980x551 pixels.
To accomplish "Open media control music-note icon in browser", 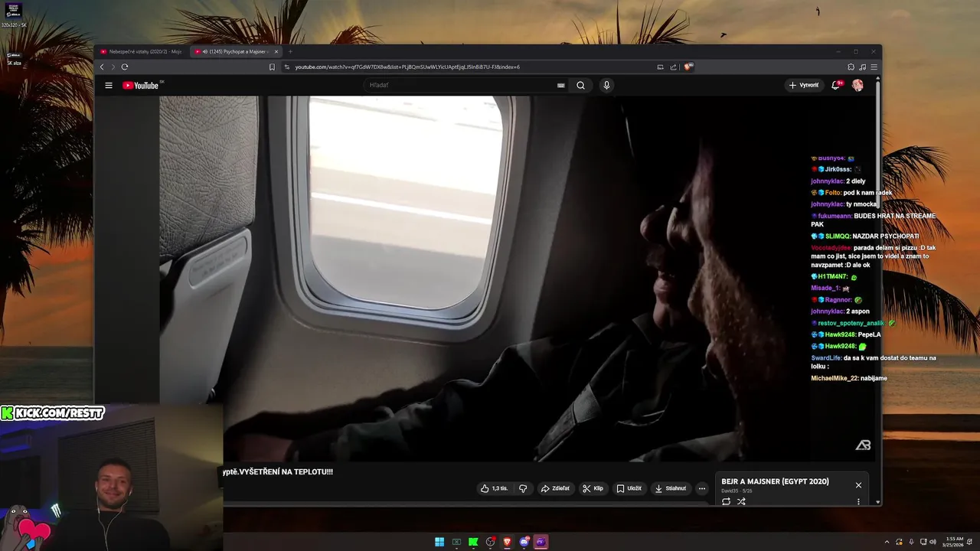I will point(862,67).
